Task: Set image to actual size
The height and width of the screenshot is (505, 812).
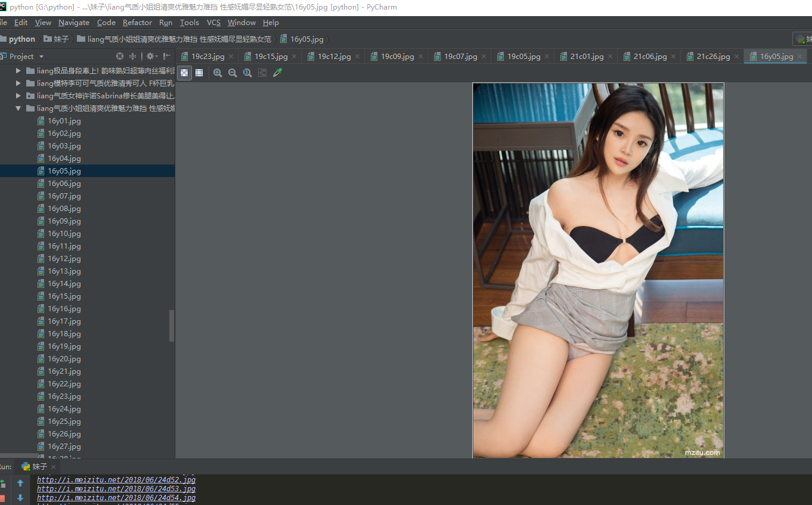Action: pos(247,73)
